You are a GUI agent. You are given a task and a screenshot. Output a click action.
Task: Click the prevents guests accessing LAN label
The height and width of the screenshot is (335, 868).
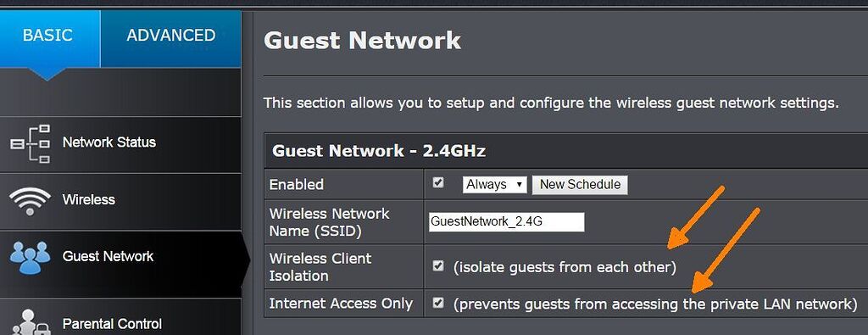tap(655, 304)
